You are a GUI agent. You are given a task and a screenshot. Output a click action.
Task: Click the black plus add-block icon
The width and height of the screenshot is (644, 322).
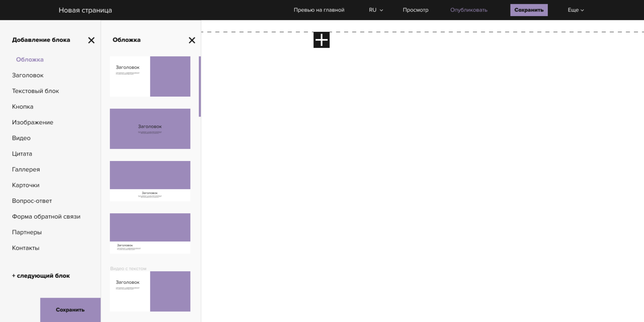pos(321,40)
